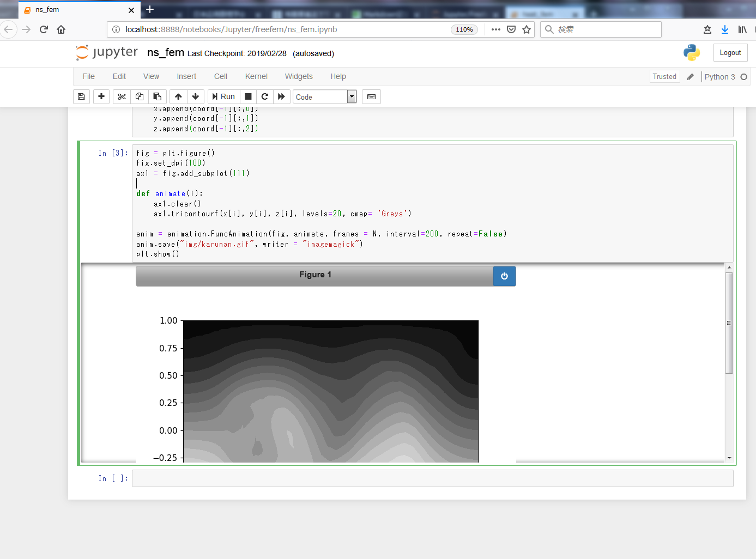
Task: Interrupt the kernel with the stop icon
Action: coord(248,96)
